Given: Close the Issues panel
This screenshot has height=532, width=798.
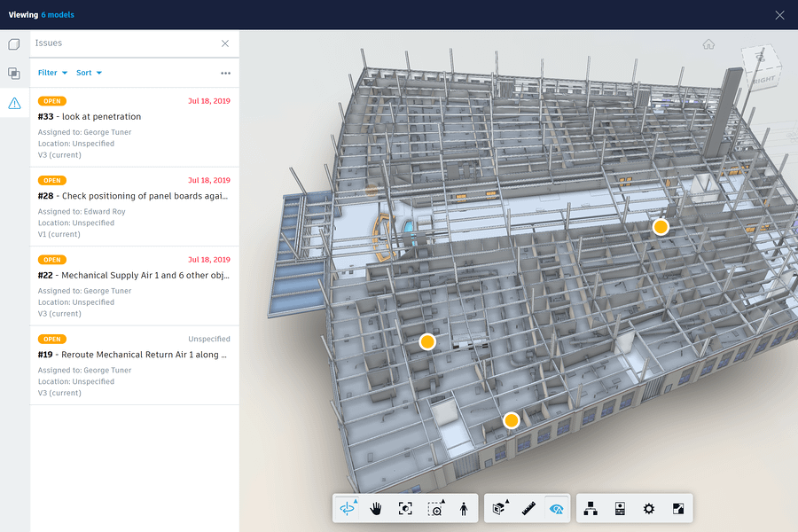Looking at the screenshot, I should coord(225,43).
